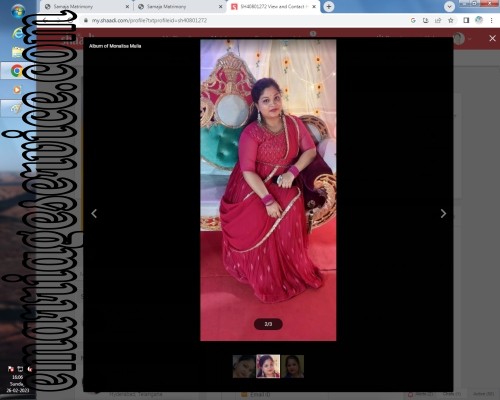The image size is (500, 400).
Task: Click the Album of Monalisa Malla title
Action: point(115,46)
